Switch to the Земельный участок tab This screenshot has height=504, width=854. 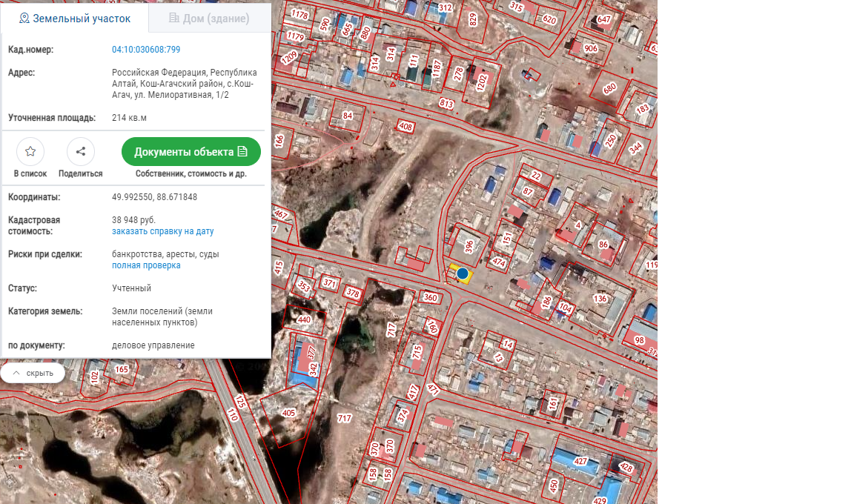pyautogui.click(x=74, y=19)
